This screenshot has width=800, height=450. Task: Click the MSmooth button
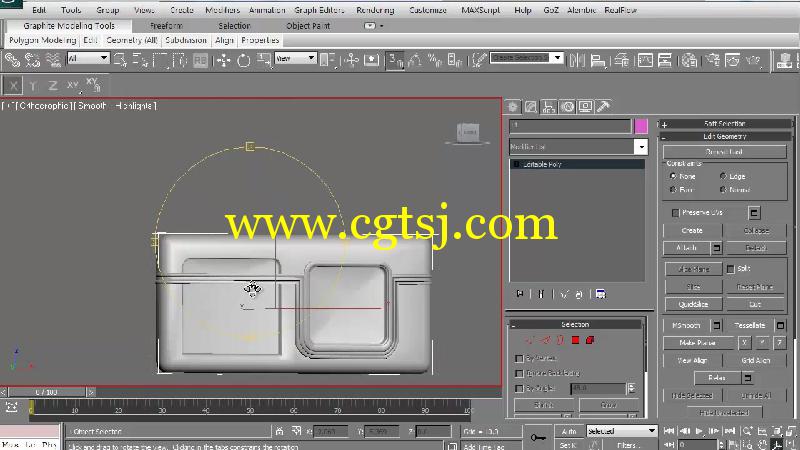[687, 326]
